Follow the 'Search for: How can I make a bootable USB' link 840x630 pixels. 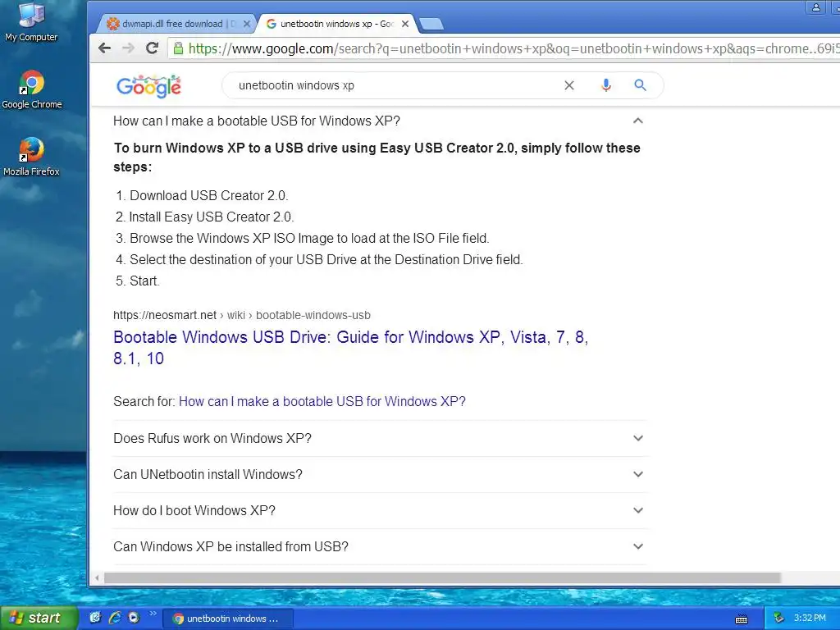[x=322, y=402]
